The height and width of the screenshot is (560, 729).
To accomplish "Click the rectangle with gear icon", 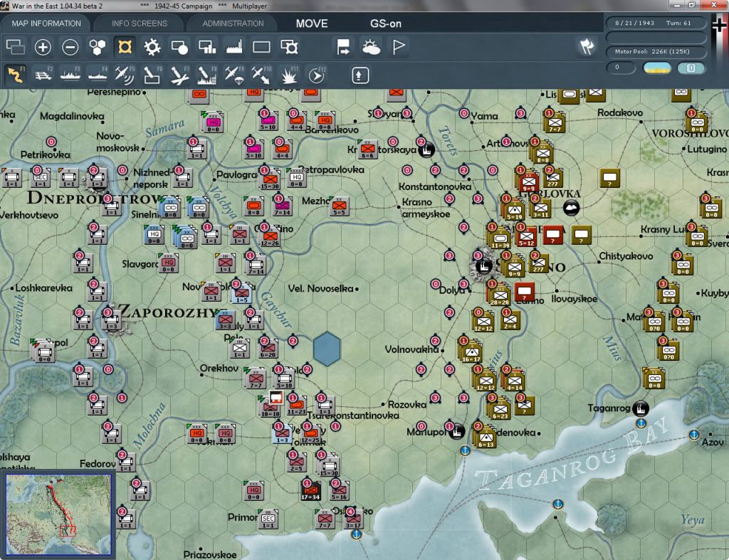I will [289, 47].
